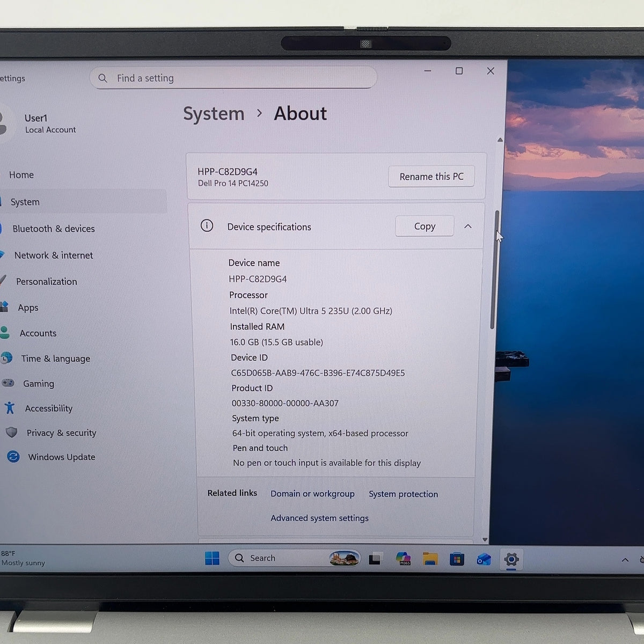
Task: Click the Windows Update sync icon
Action: click(x=13, y=457)
